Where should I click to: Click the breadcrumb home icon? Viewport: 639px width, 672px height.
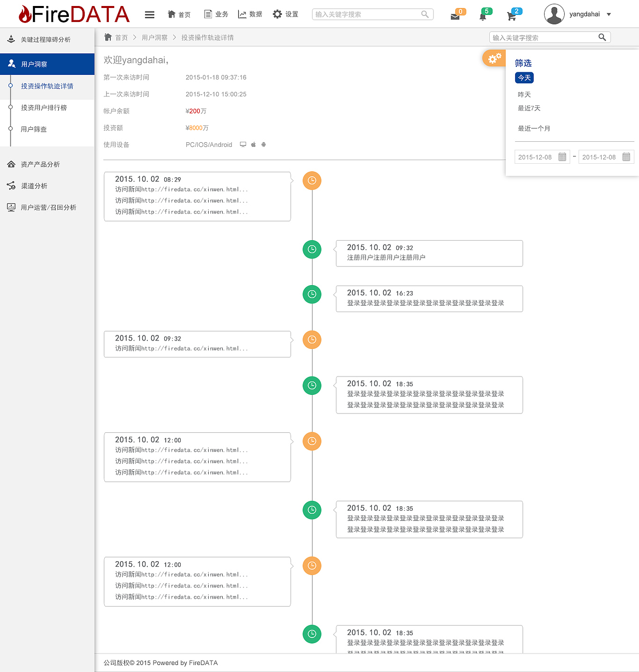point(108,37)
